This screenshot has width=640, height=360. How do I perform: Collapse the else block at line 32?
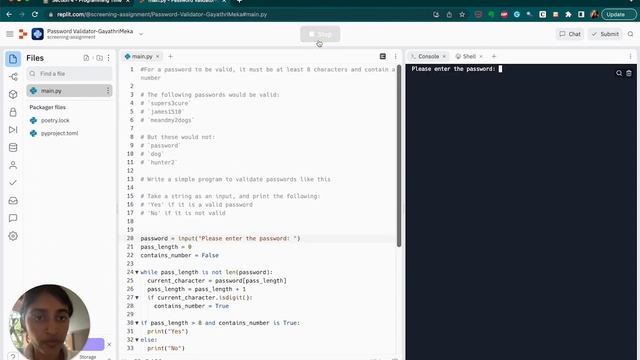coord(137,340)
